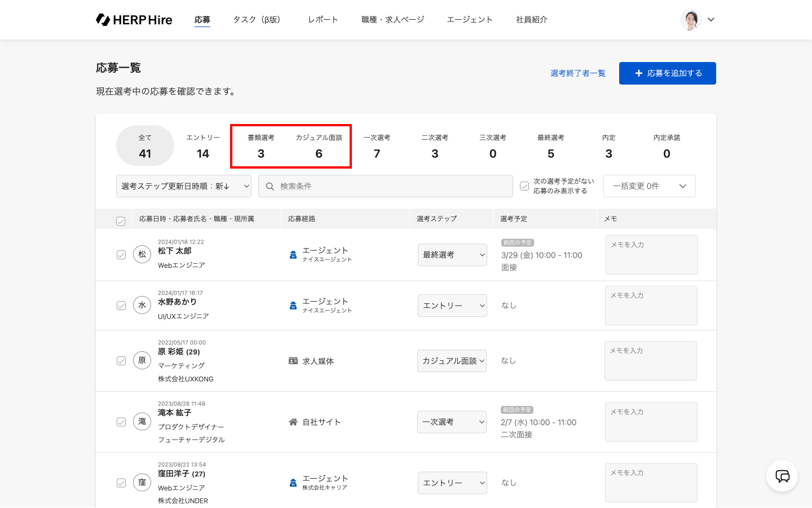This screenshot has height=508, width=812.
Task: Enable 次の選考予定がない応募のみ表示する checkbox
Action: point(524,186)
